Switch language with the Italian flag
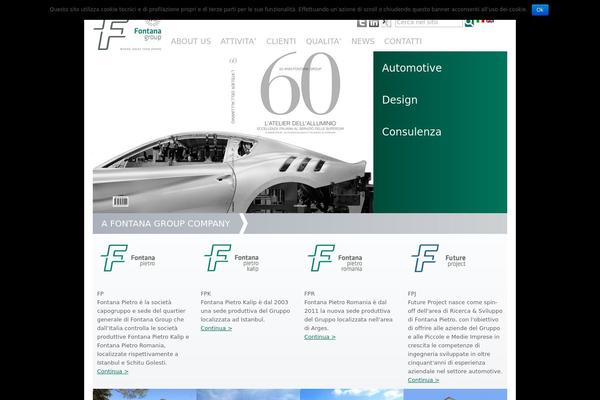 pyautogui.click(x=480, y=21)
